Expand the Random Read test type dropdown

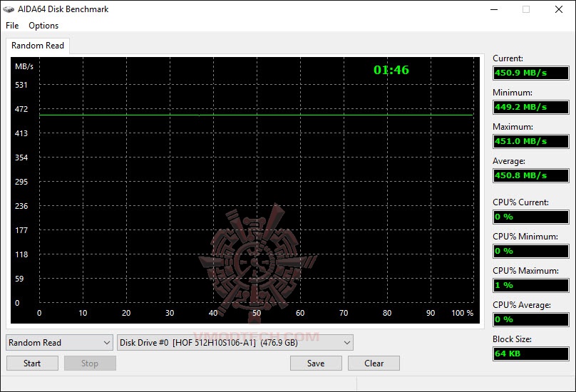point(59,343)
